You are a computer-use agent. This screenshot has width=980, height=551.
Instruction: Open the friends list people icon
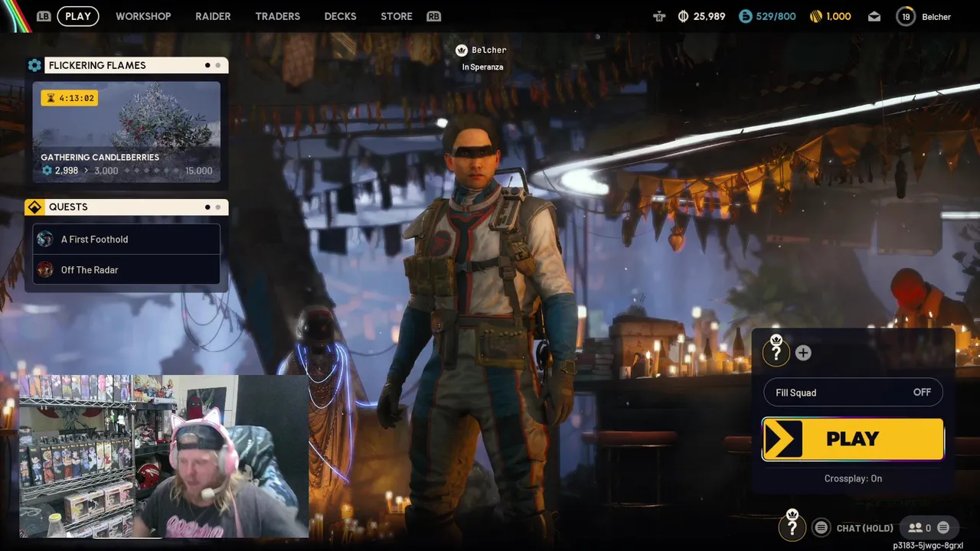(x=915, y=527)
